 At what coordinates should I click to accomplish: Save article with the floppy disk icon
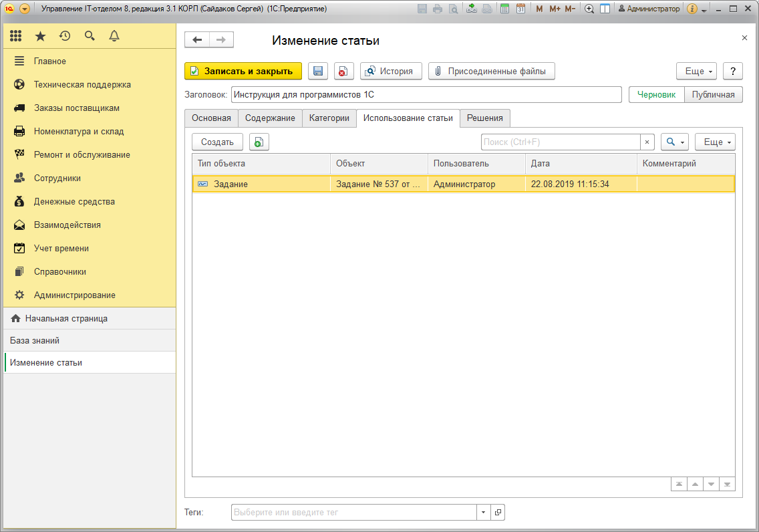318,71
